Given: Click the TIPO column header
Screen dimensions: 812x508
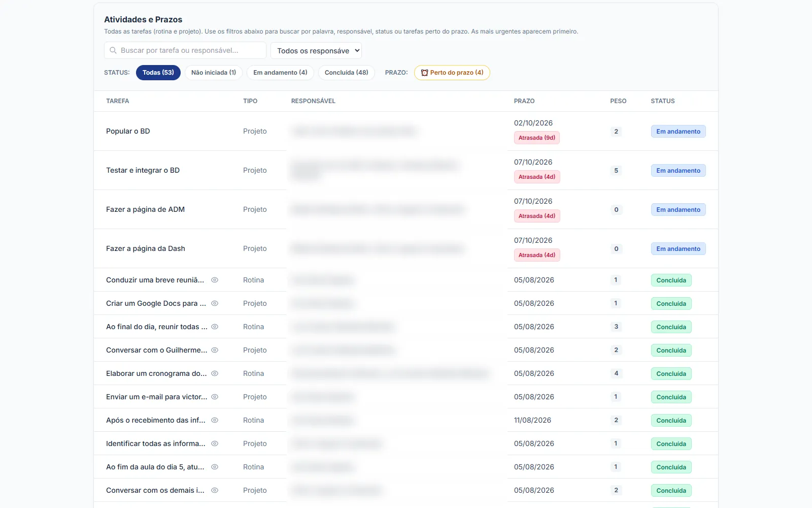Looking at the screenshot, I should pyautogui.click(x=250, y=101).
